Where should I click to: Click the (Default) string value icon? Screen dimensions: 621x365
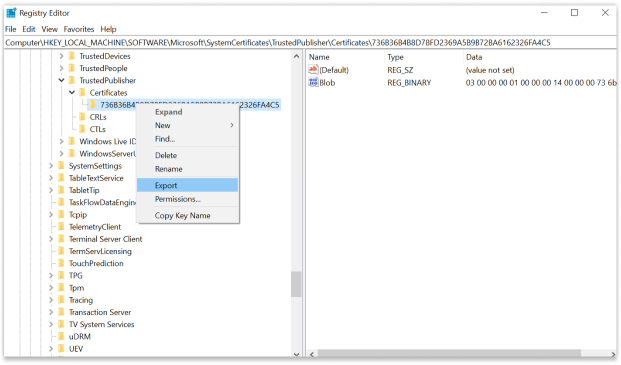point(313,70)
